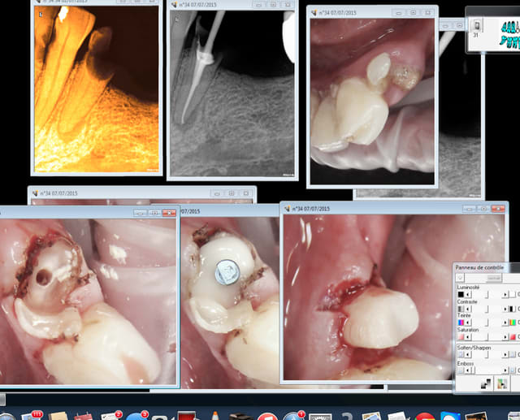
Task: Click the Saturation pink swatch icon
Action: [x=461, y=337]
